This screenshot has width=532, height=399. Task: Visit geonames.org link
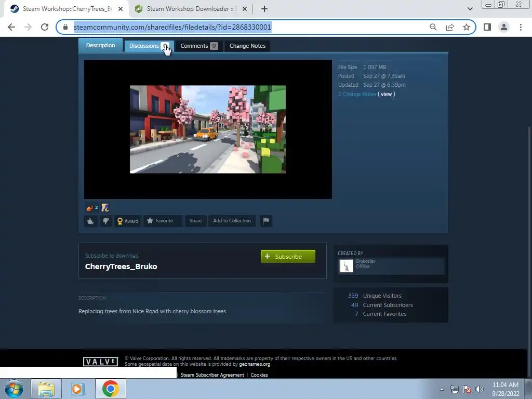255,364
